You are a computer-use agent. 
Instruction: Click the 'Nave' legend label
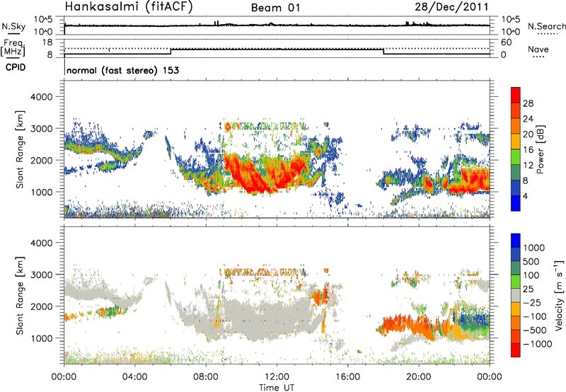tap(538, 49)
